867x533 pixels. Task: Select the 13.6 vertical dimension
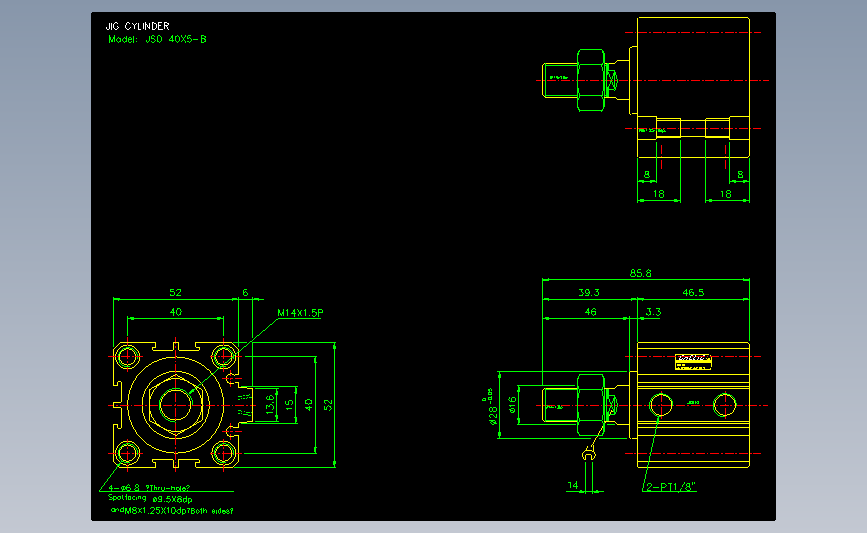coord(270,404)
